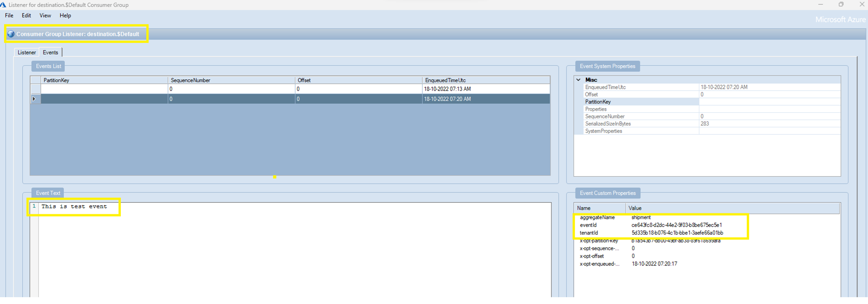Select the Offset system property row
The image size is (868, 304).
click(711, 94)
